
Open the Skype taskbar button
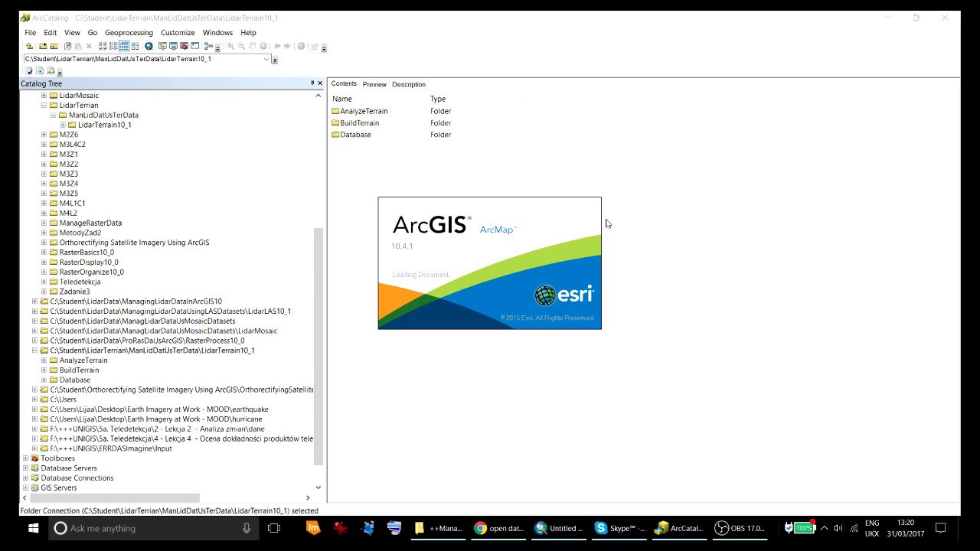(x=620, y=528)
